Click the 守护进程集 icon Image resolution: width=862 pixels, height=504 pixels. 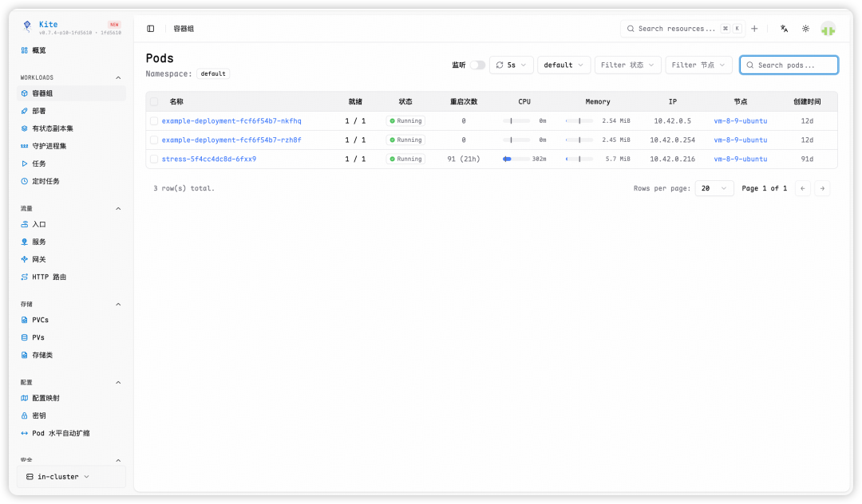point(24,146)
